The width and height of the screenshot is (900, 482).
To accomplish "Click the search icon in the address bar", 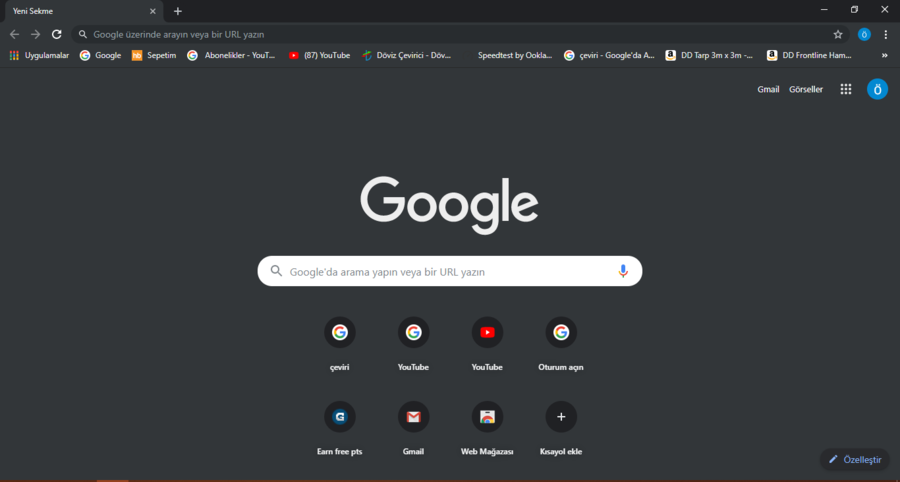I will [83, 34].
